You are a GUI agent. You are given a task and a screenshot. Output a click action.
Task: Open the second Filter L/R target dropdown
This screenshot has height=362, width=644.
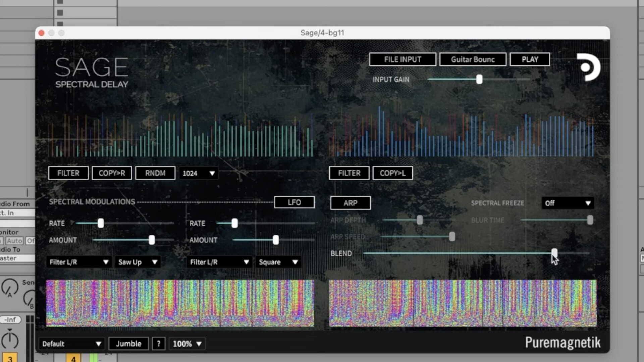point(219,262)
